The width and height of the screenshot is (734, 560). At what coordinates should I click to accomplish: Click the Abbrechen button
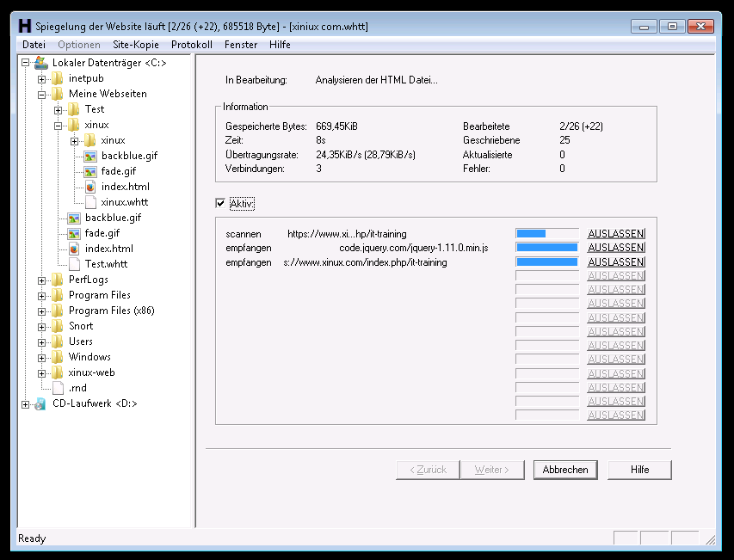click(565, 470)
